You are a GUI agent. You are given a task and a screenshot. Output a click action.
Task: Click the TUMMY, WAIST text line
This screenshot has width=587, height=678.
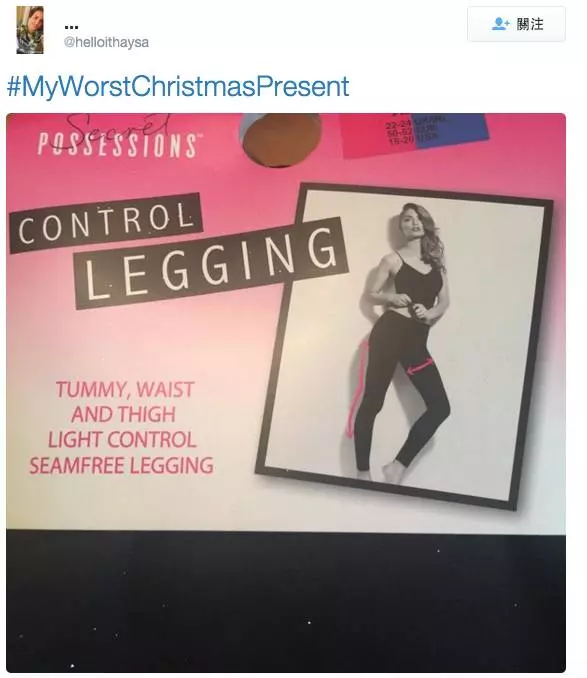[125, 390]
